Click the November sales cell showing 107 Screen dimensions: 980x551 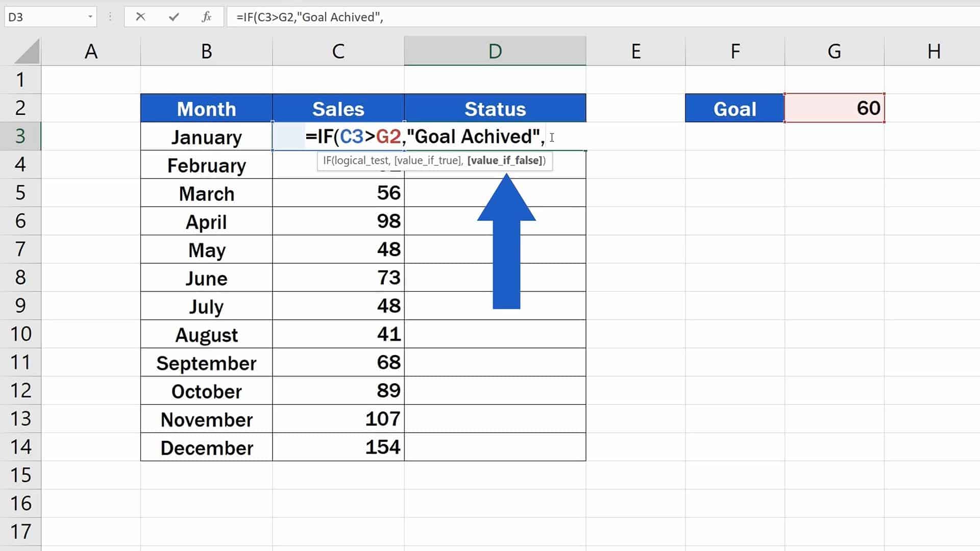pyautogui.click(x=338, y=419)
